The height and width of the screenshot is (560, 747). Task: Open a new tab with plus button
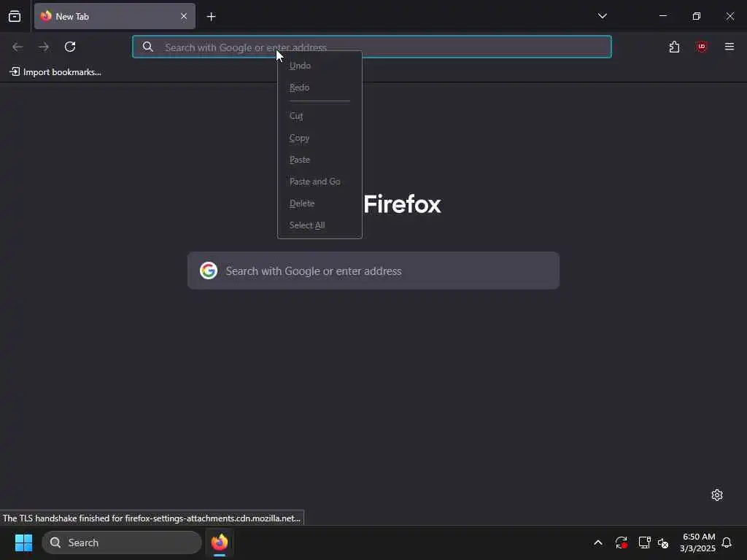coord(211,17)
